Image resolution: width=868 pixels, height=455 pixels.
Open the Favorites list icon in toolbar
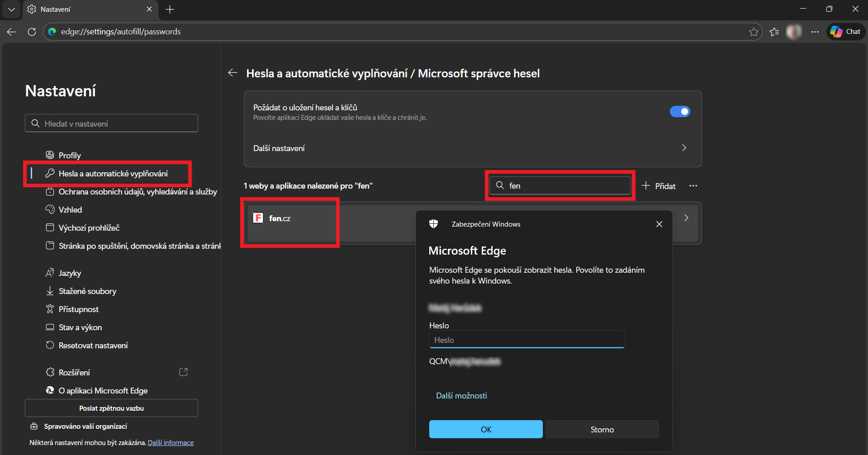coord(774,32)
